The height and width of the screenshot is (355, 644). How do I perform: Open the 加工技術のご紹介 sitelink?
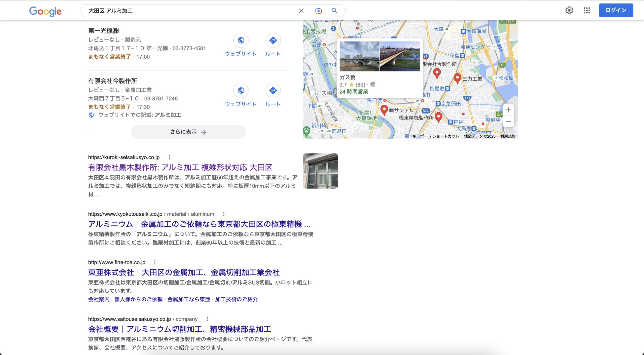[x=236, y=299]
